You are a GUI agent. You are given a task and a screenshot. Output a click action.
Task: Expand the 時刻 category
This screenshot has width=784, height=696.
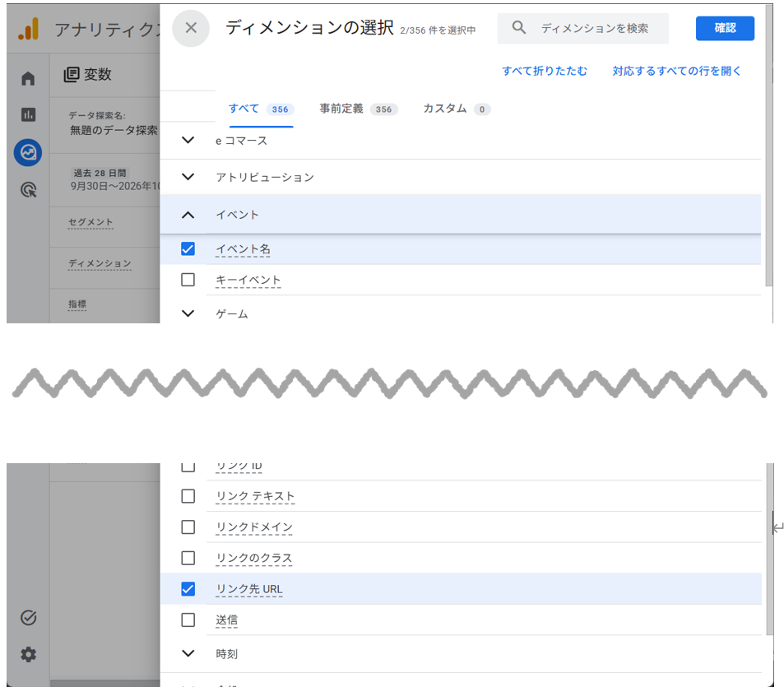188,653
